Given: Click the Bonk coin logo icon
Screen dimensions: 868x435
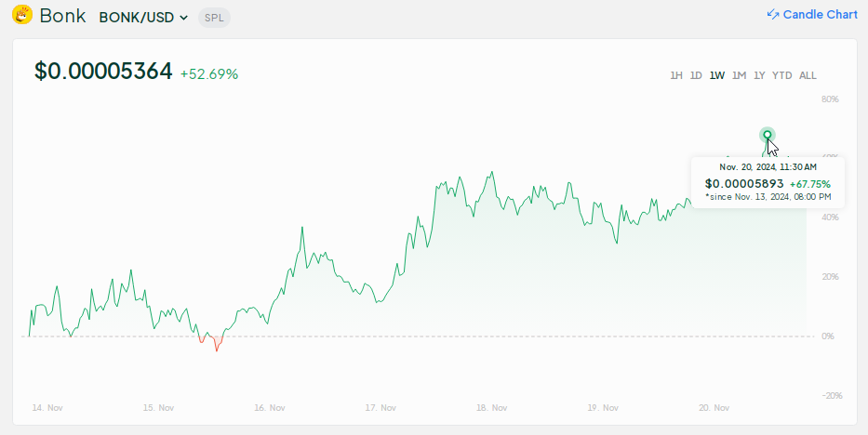Looking at the screenshot, I should tap(22, 16).
